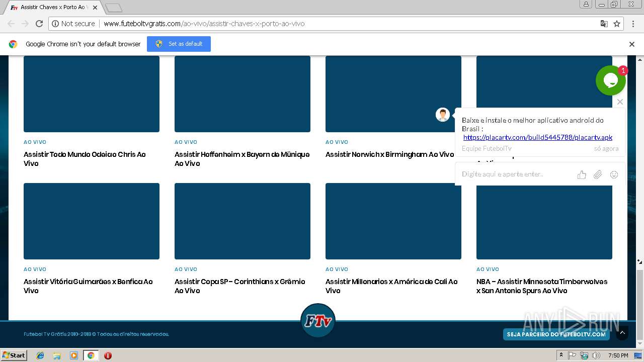644x362 pixels.
Task: Open the file explorer taskbar icon
Action: pyautogui.click(x=57, y=355)
